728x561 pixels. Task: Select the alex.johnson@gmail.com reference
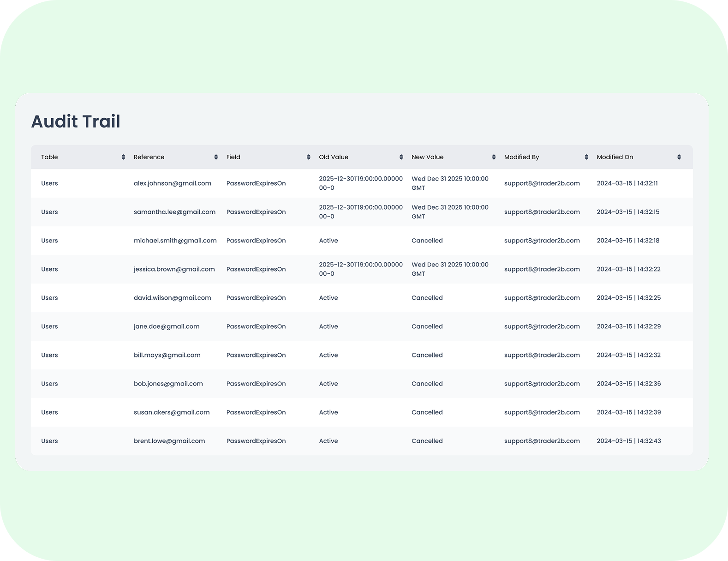point(173,183)
